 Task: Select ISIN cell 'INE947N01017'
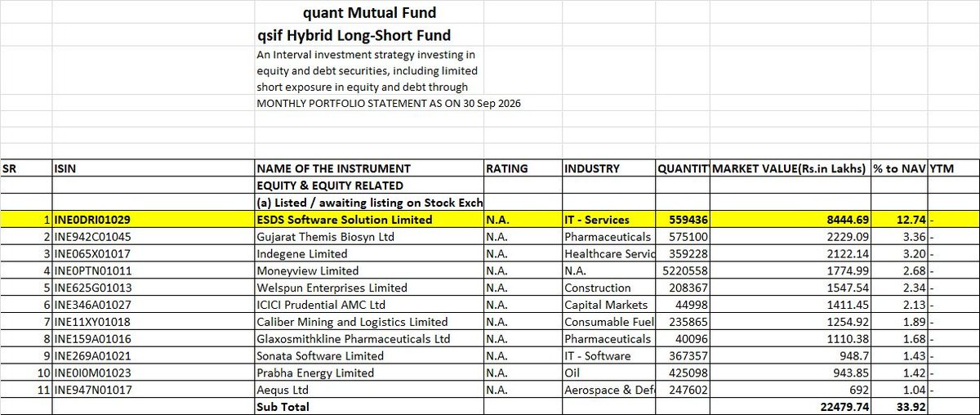154,390
